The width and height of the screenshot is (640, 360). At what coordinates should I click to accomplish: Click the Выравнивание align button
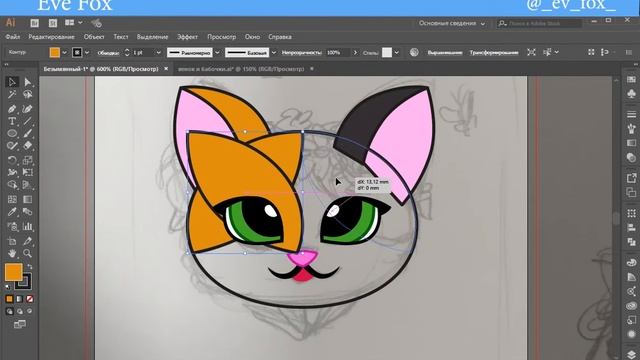point(445,53)
